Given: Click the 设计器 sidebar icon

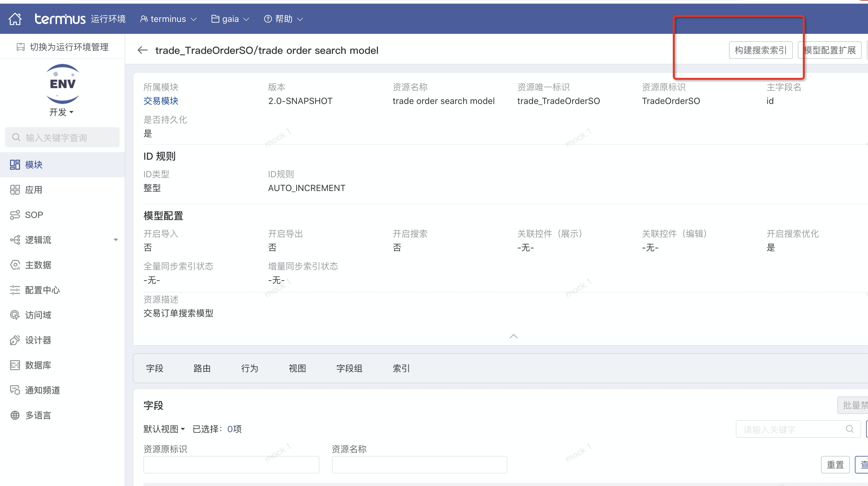Looking at the screenshot, I should click(15, 340).
